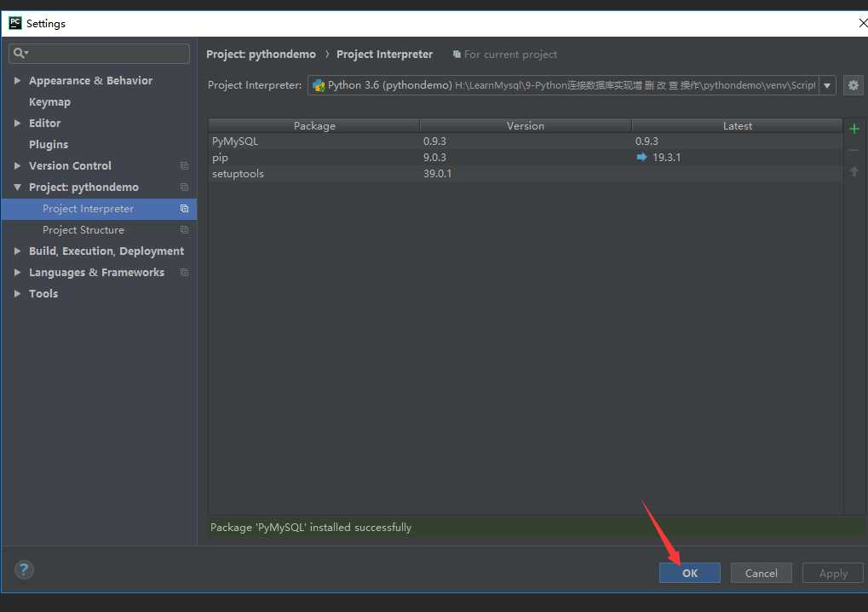Click the copy icon beside Version Control
The height and width of the screenshot is (612, 868).
(x=184, y=165)
